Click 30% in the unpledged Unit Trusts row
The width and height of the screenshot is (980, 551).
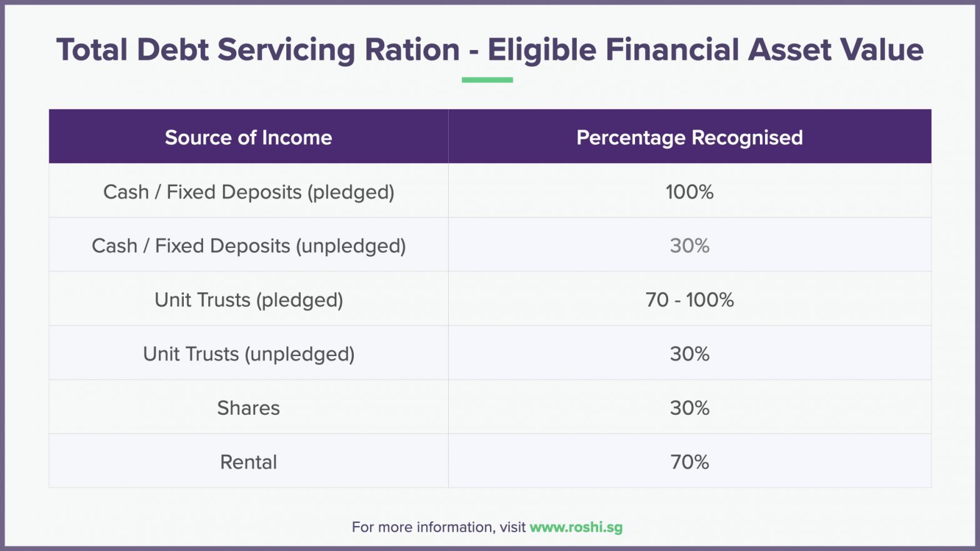tap(689, 354)
